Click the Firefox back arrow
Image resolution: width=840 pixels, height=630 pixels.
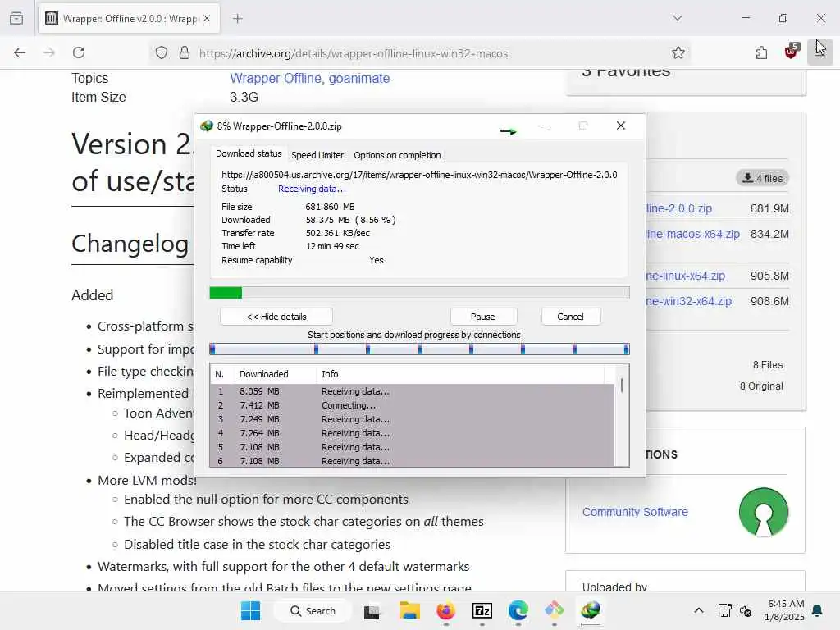(20, 52)
